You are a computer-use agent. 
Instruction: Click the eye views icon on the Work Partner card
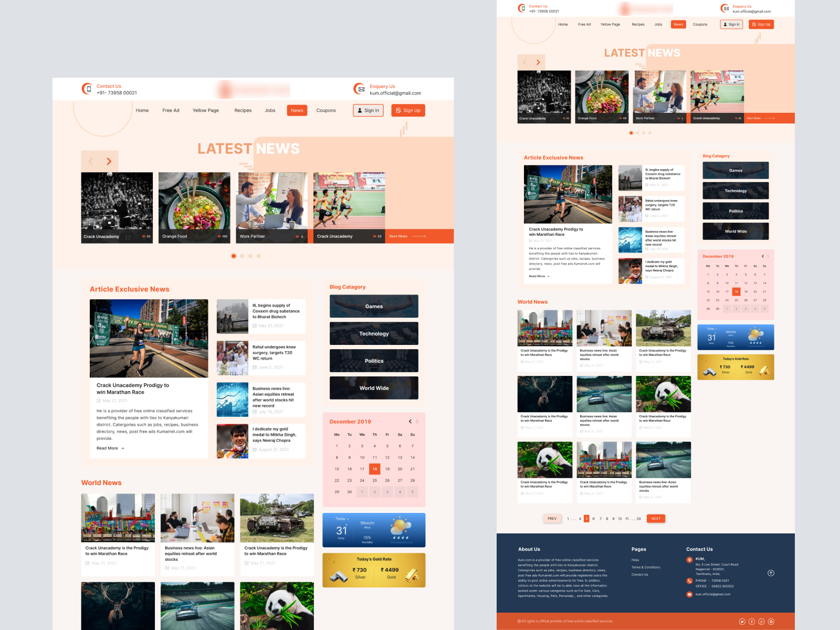[x=297, y=236]
